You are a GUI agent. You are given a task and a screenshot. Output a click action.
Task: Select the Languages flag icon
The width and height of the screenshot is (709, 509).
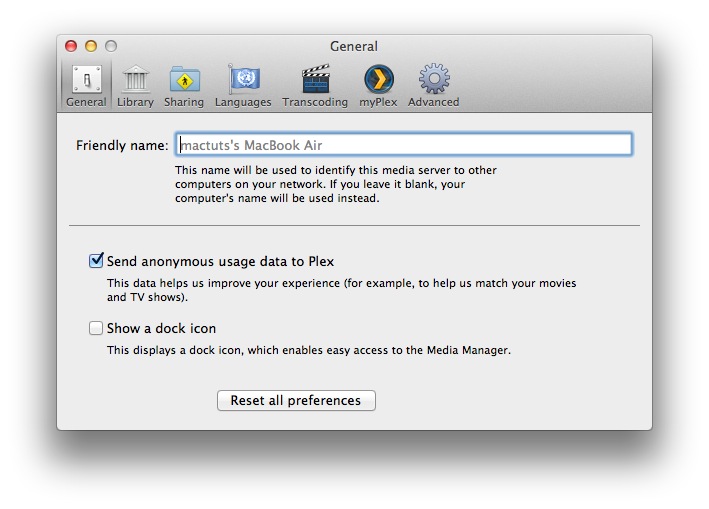pos(243,86)
